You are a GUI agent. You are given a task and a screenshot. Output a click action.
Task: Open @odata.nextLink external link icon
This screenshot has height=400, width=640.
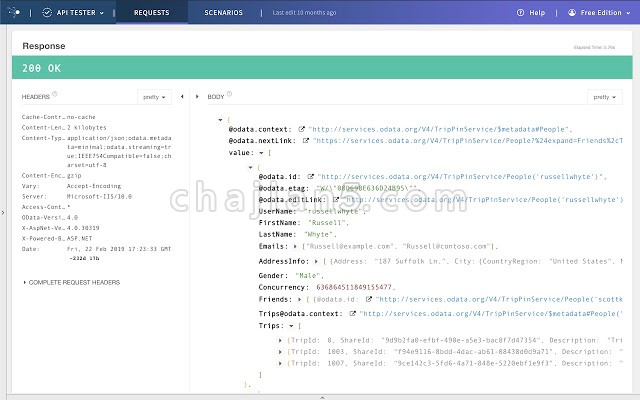tap(306, 141)
